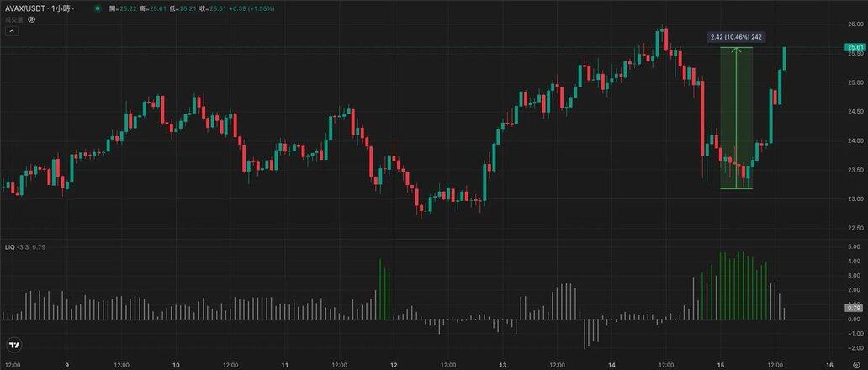Select the 2.42 (10.46%) 242 measurement label
Image resolution: width=868 pixels, height=370 pixels.
tap(736, 38)
